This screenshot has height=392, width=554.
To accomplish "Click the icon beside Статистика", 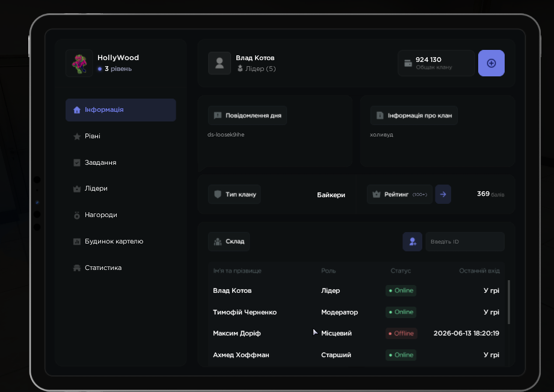I will tap(76, 268).
